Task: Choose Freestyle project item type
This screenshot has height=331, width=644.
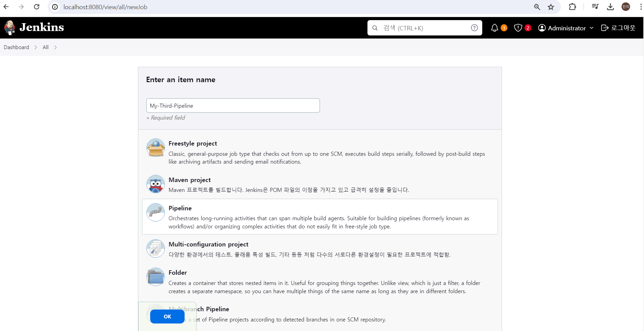Action: 320,152
